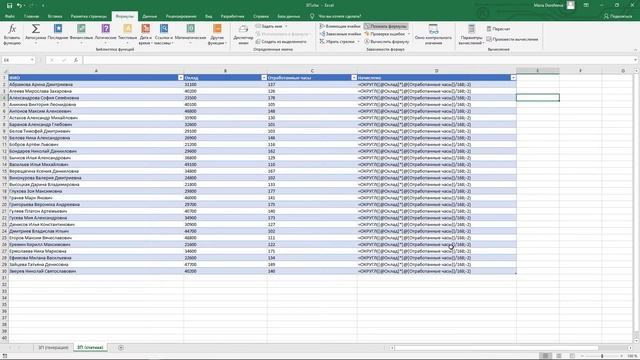The image size is (640, 360).
Task: Click the Share button at top right
Action: [x=618, y=16]
